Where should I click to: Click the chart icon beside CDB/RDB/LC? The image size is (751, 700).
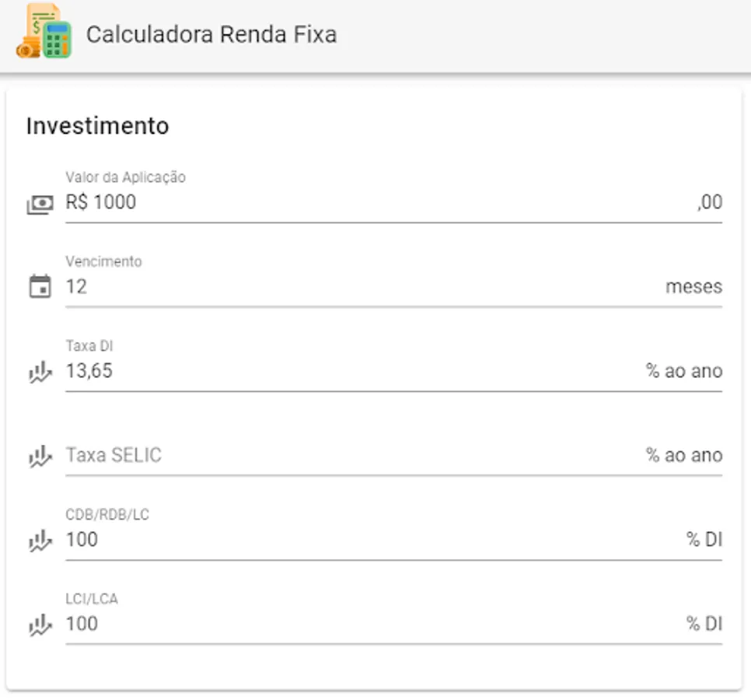[x=40, y=540]
